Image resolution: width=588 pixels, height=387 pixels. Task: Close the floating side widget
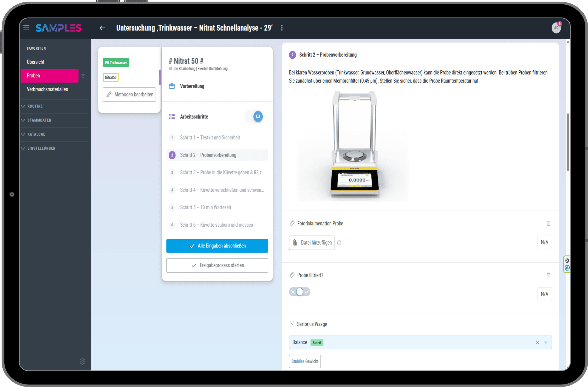tap(567, 260)
